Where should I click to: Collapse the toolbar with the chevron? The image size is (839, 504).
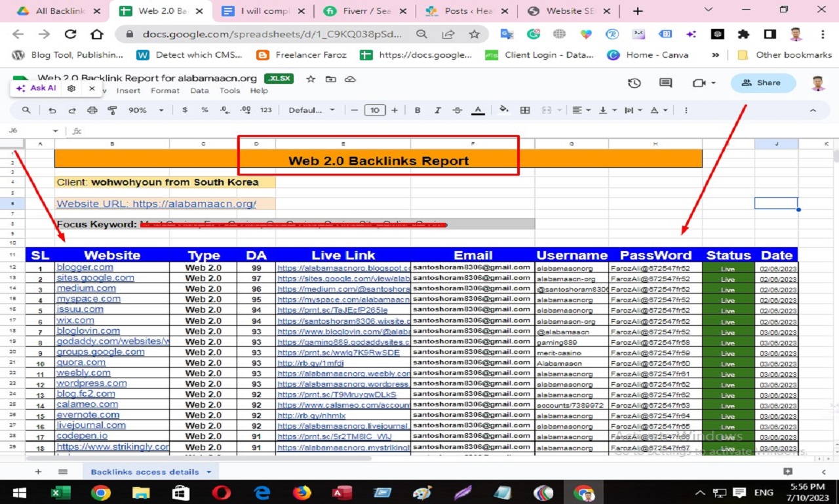(x=813, y=110)
